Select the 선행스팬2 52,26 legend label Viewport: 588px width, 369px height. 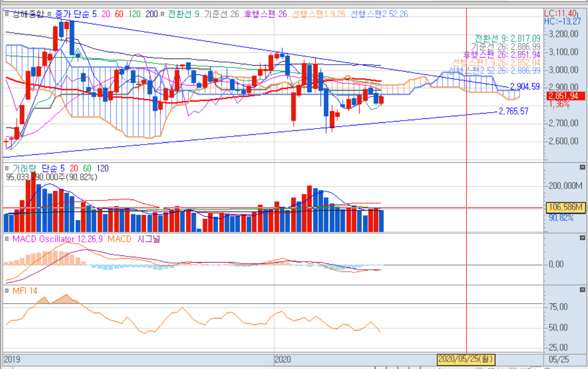380,15
